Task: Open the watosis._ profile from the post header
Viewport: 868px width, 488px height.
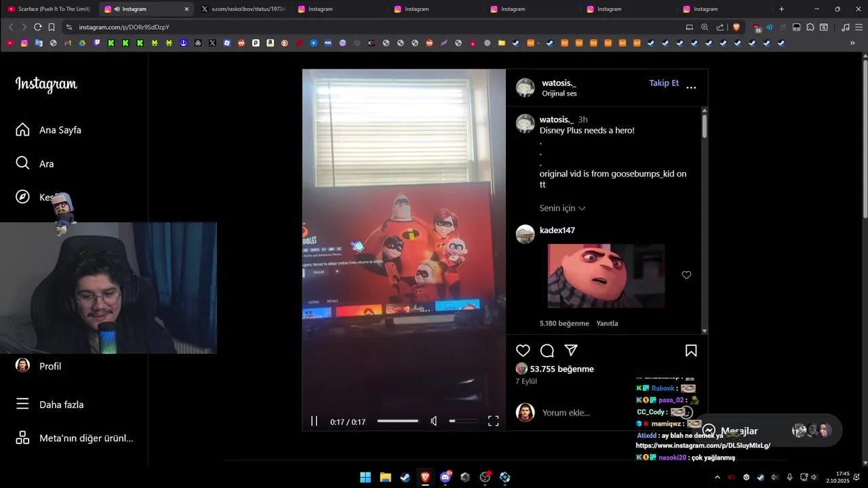Action: 559,83
